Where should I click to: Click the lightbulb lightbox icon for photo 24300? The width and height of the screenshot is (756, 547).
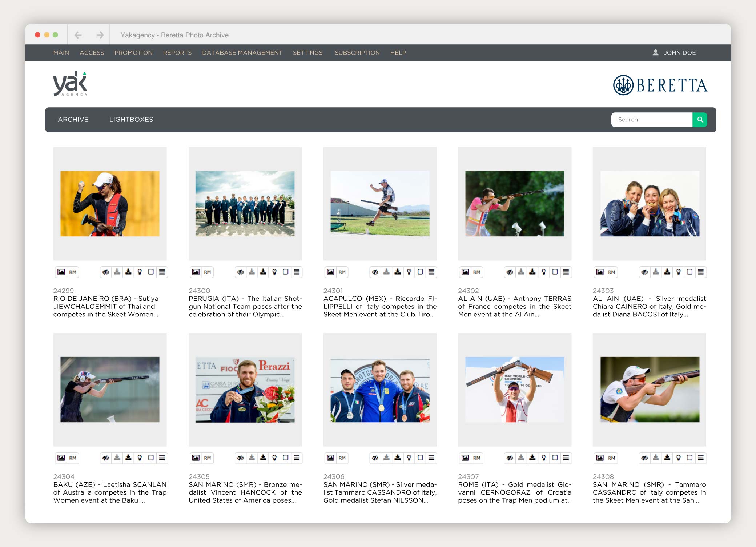tap(274, 272)
